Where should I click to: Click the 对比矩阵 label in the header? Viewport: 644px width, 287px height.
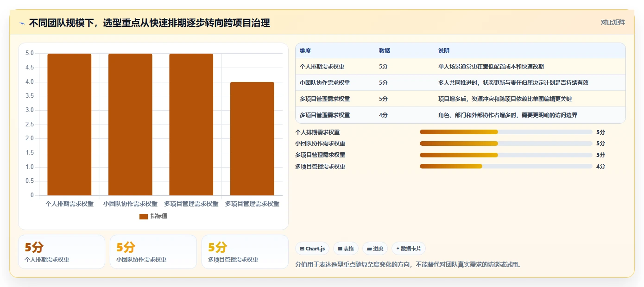click(x=612, y=22)
